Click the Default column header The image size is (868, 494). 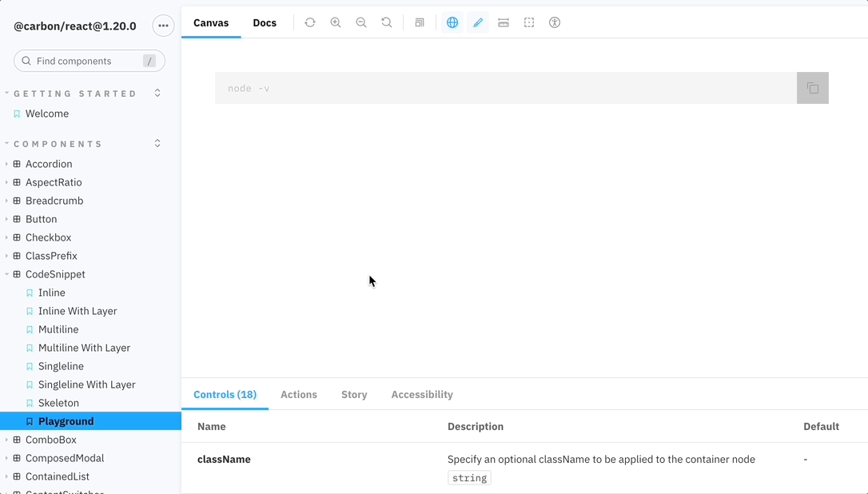click(x=821, y=426)
